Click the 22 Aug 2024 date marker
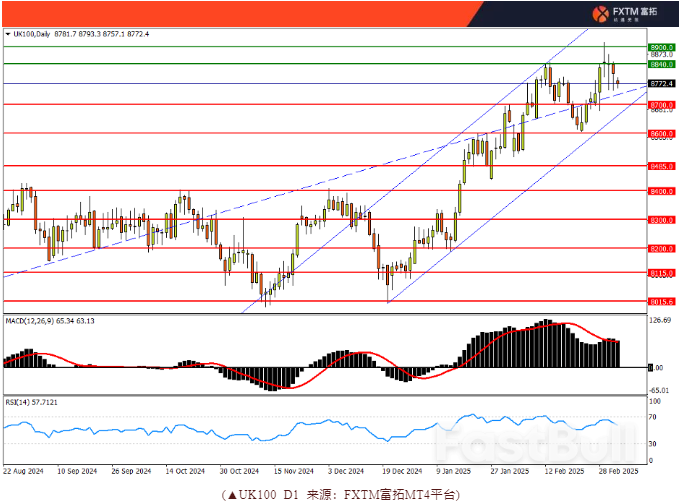The image size is (680, 504). pyautogui.click(x=22, y=469)
